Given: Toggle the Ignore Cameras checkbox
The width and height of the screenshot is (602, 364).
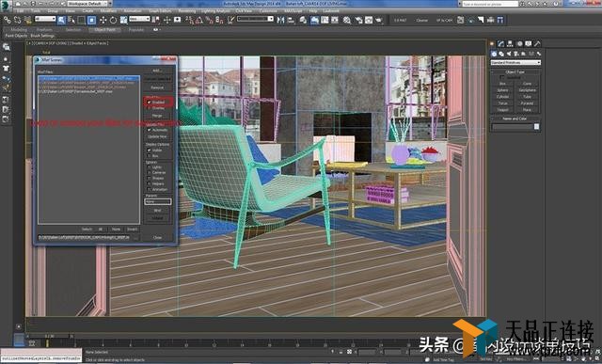Looking at the screenshot, I should point(149,173).
